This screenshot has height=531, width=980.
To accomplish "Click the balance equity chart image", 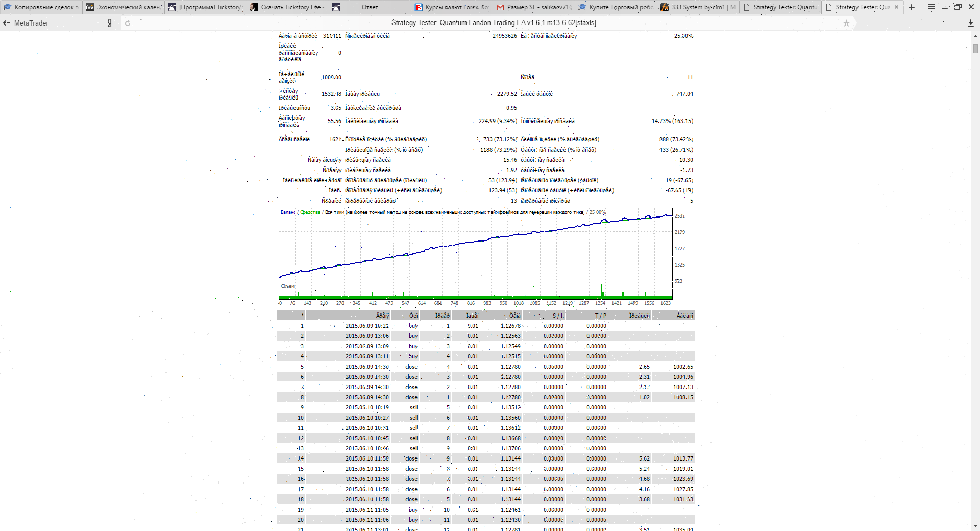I will (x=475, y=245).
